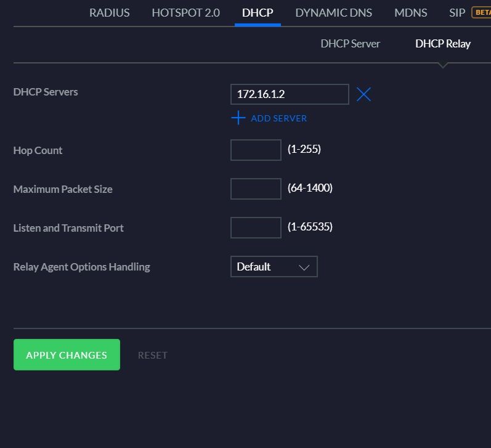Open the HOTSPOT 2.0 tab

pyautogui.click(x=185, y=12)
